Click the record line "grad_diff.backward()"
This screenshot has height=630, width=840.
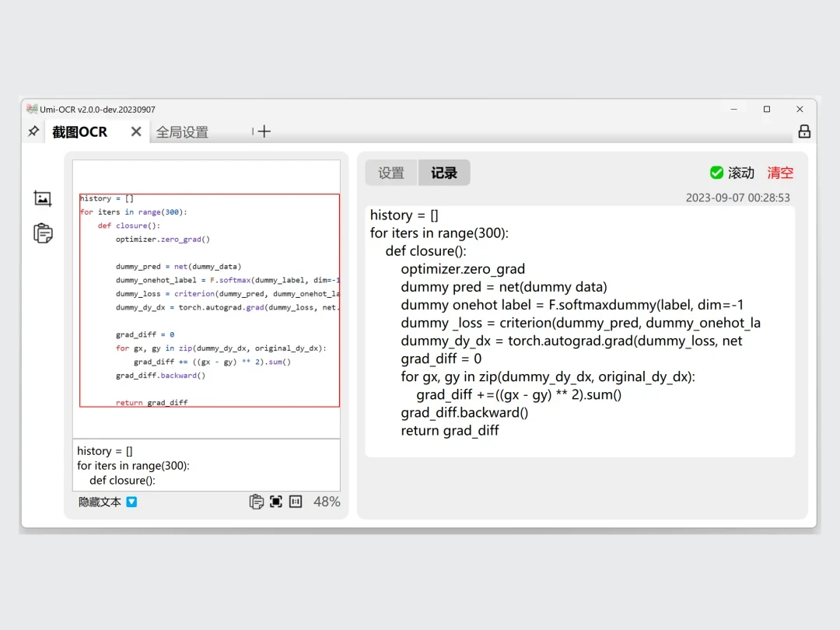coord(464,412)
